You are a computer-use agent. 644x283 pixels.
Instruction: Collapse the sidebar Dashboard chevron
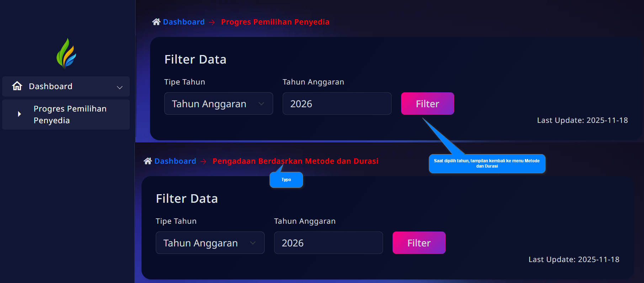point(120,87)
